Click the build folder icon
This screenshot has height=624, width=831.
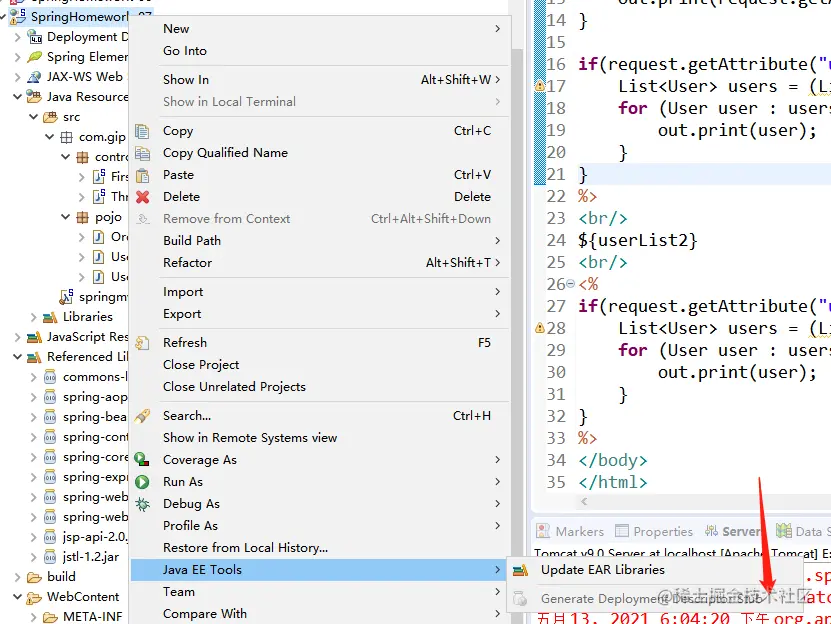(34, 577)
